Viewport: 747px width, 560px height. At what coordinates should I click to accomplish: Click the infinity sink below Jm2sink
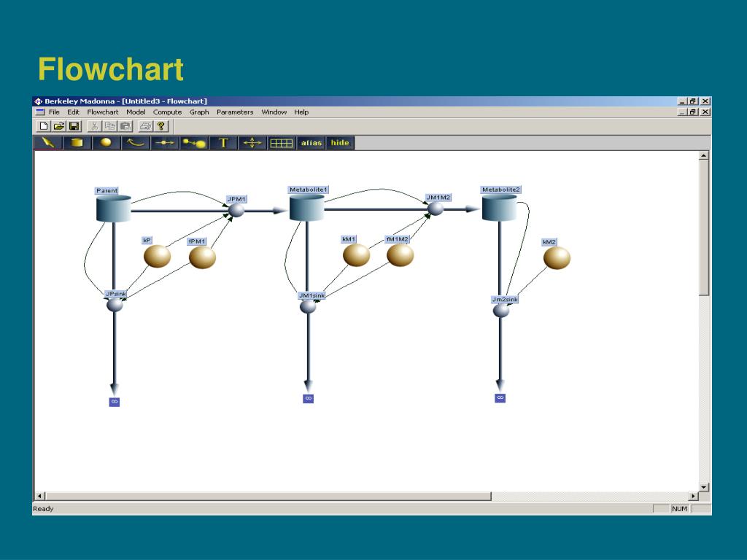point(500,397)
